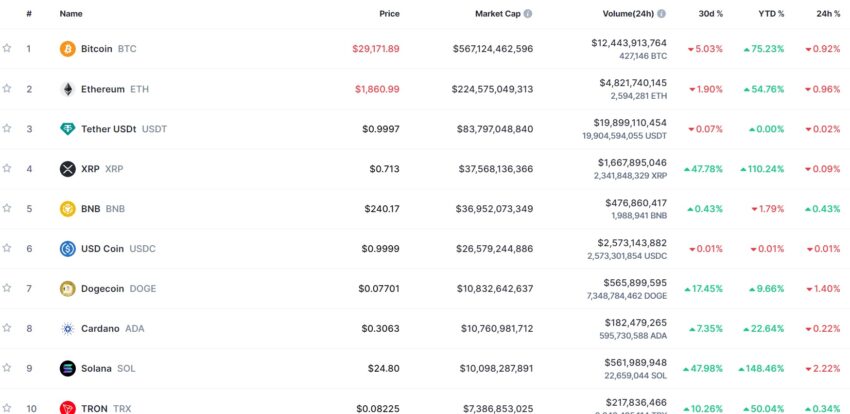Open the Volume(24h) info tooltip icon
The image size is (850, 414).
tap(661, 14)
